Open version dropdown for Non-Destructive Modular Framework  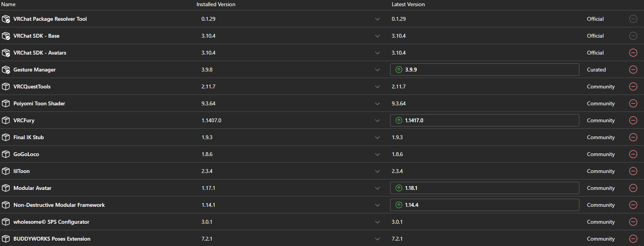(377, 205)
